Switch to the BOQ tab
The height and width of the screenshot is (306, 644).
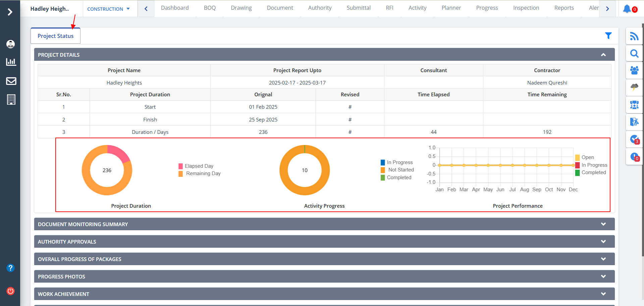(210, 8)
